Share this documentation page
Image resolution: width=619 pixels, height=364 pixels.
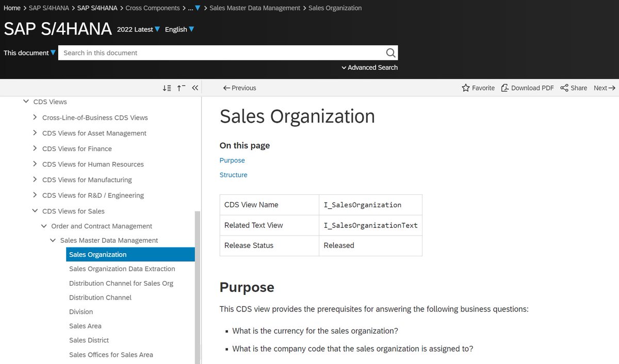coord(574,88)
